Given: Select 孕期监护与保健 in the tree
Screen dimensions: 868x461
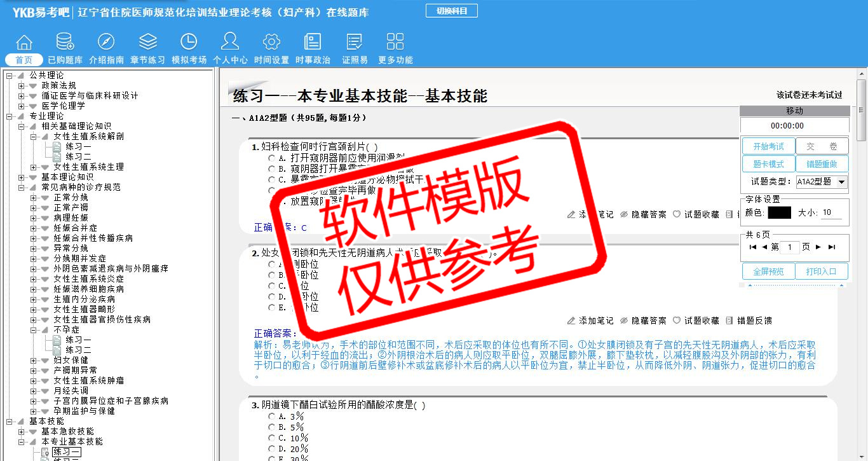Looking at the screenshot, I should pyautogui.click(x=84, y=411).
